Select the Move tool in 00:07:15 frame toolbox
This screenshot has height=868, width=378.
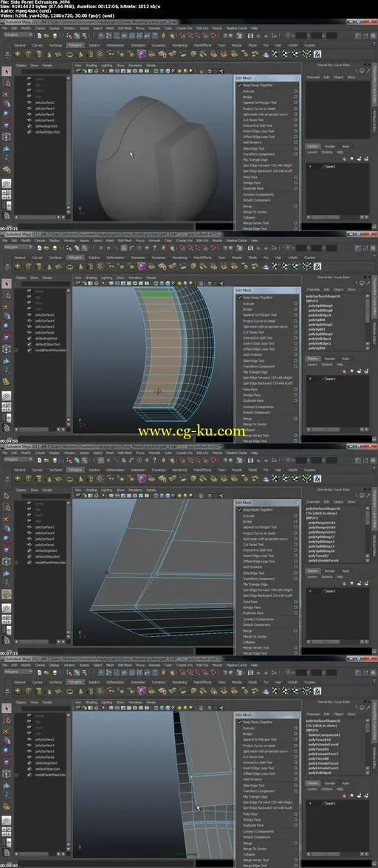7,528
